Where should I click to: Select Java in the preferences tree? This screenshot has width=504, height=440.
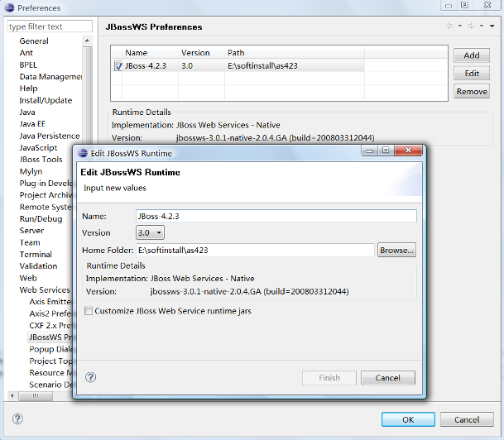coord(27,112)
